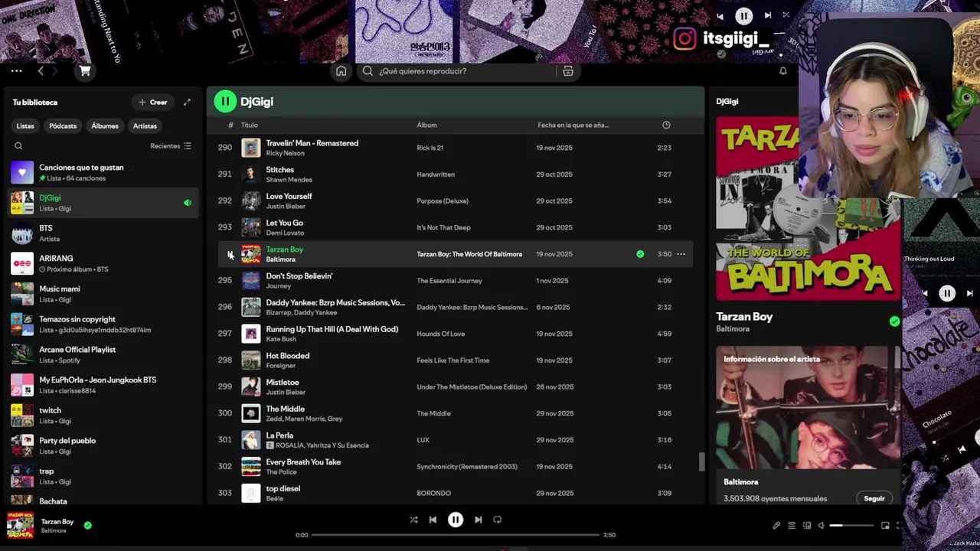Open the Music mami playlist
Viewport: 980px width, 551px height.
tap(103, 294)
